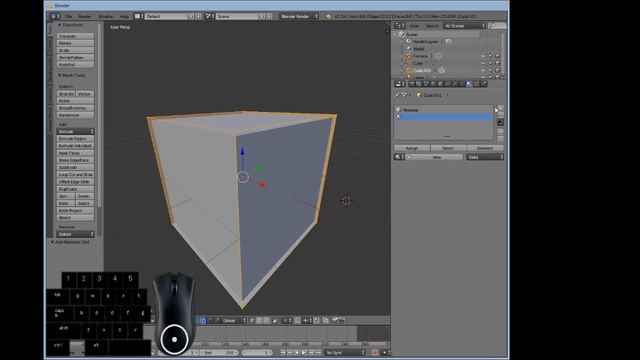Toggle Cube.001 visibility eye in outliner

(483, 70)
